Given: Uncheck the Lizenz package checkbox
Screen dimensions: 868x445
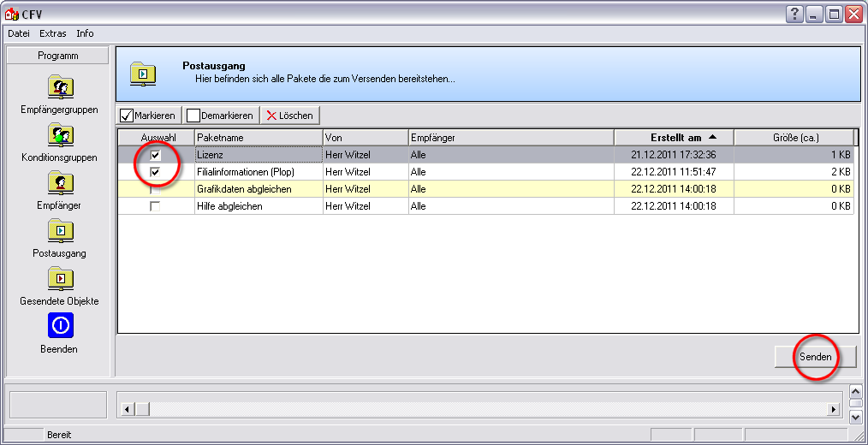Looking at the screenshot, I should pyautogui.click(x=155, y=155).
